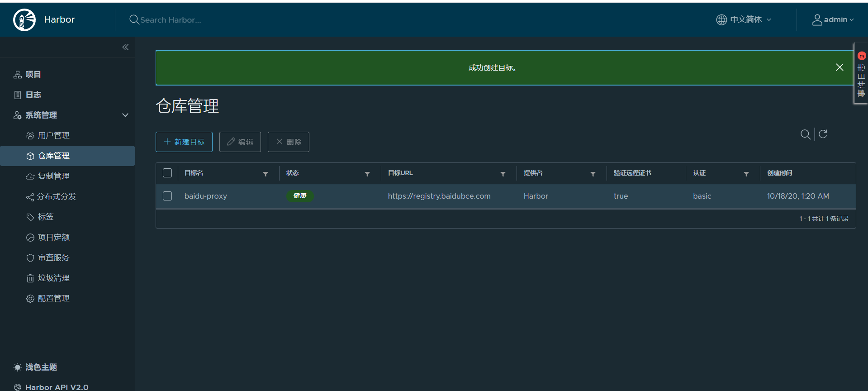Select the baidu-proxy row checkbox
Image resolution: width=868 pixels, height=391 pixels.
tap(167, 196)
